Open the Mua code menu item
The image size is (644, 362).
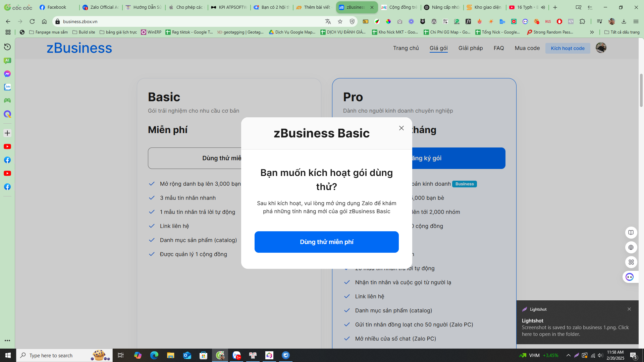527,48
